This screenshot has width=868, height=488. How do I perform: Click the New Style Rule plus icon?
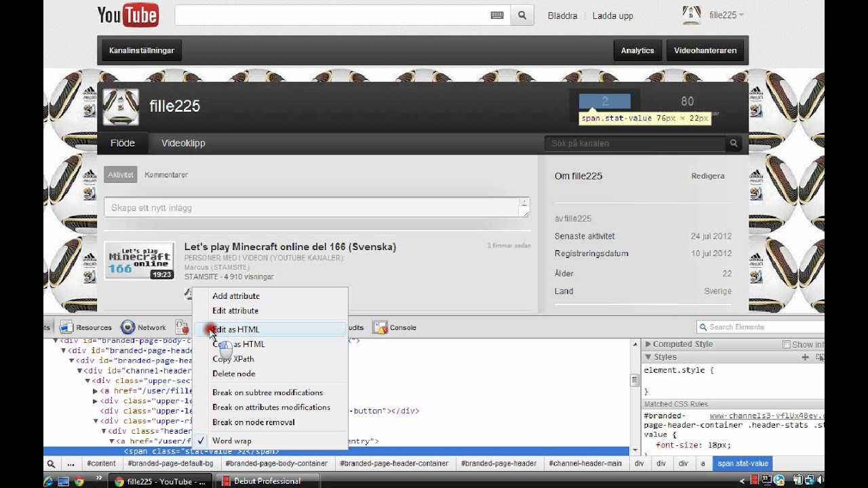[805, 357]
